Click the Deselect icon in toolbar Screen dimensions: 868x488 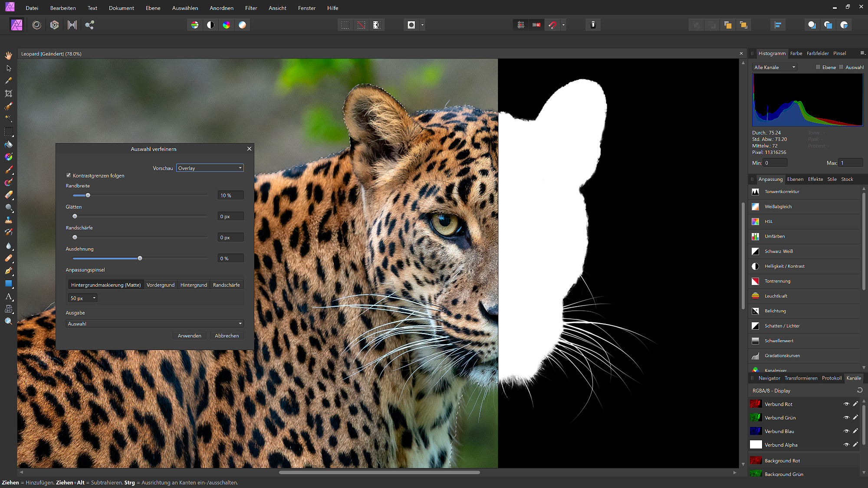click(361, 25)
